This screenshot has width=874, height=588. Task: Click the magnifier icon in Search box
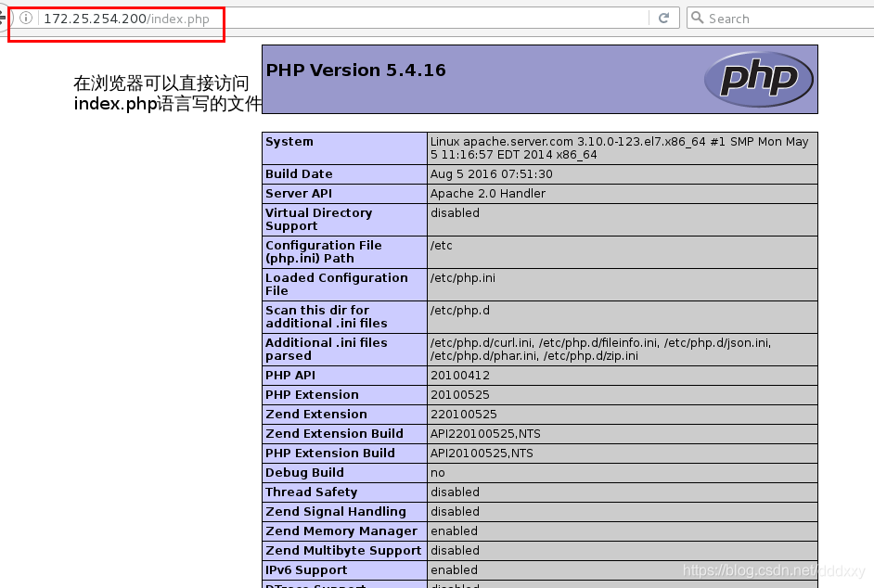point(697,18)
